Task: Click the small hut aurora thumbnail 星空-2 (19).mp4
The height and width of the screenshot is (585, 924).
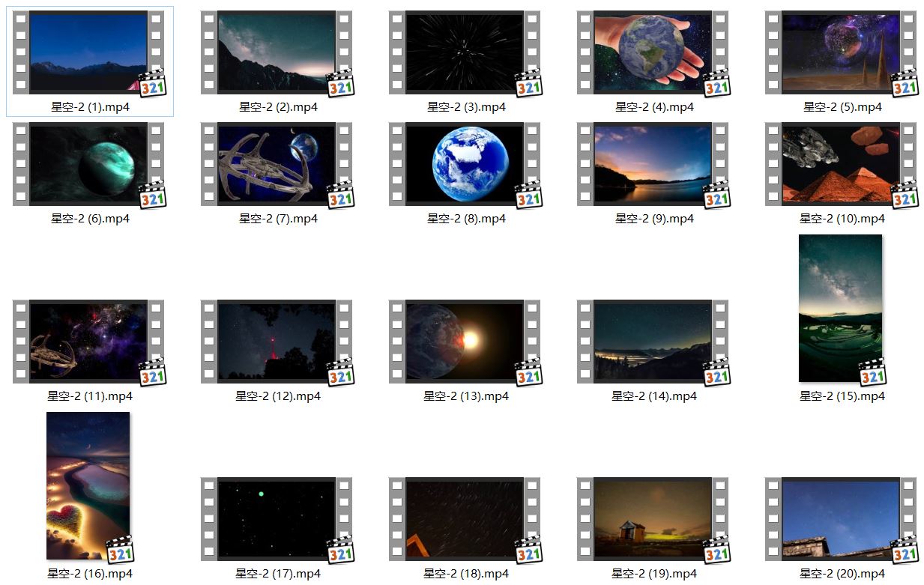Action: point(653,519)
